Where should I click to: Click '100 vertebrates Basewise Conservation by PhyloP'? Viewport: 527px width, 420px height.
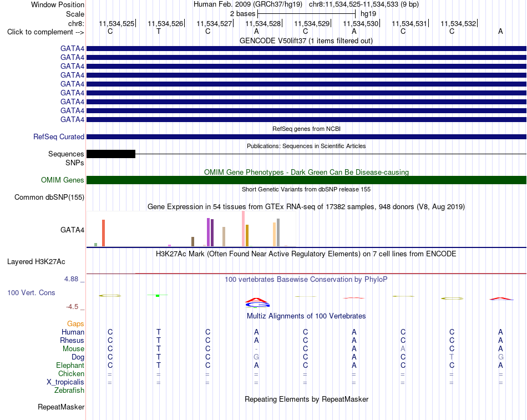pyautogui.click(x=306, y=280)
